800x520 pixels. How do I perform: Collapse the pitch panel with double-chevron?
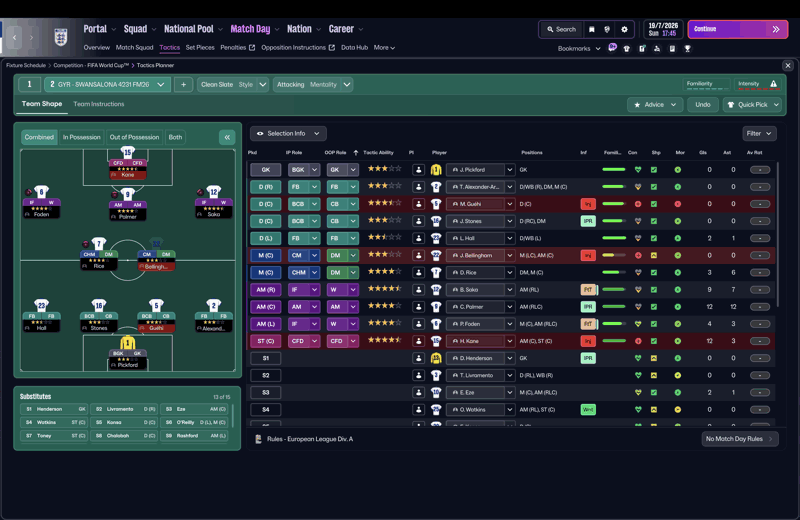pos(227,137)
